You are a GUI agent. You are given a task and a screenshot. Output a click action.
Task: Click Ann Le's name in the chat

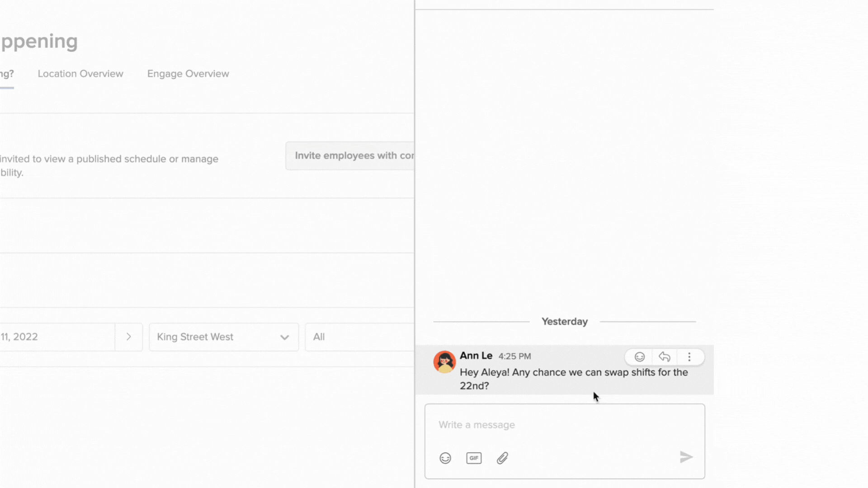tap(476, 356)
